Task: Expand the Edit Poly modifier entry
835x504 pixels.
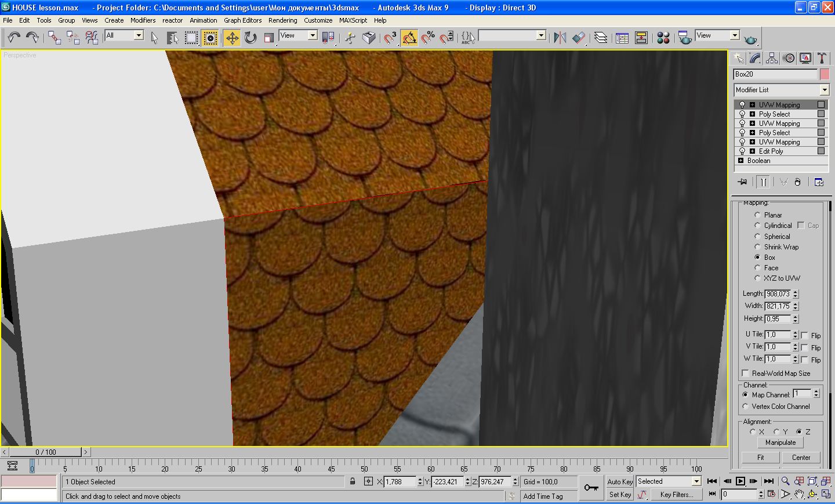Action: click(752, 151)
